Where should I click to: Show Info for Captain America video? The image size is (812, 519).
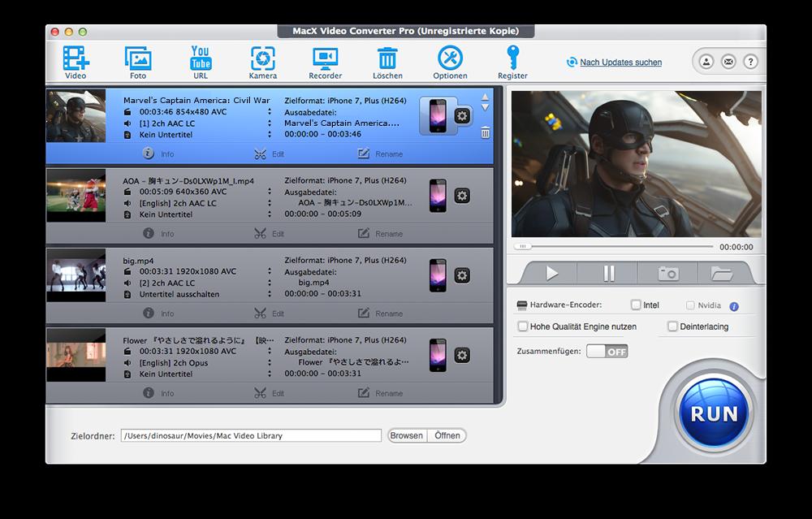tap(158, 154)
